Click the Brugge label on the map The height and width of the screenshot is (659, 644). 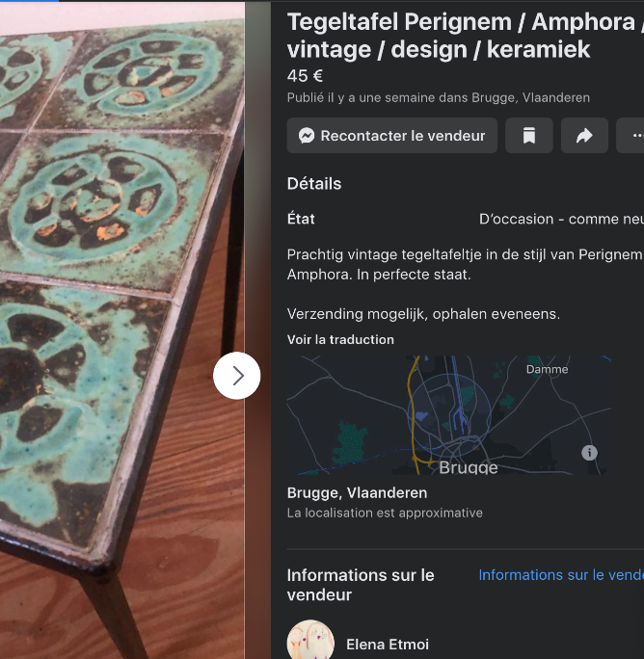point(469,467)
